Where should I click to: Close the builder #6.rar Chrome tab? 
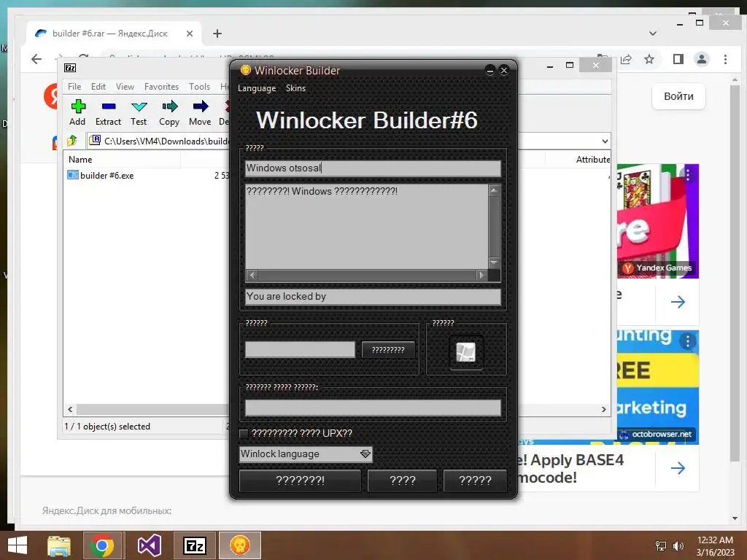point(190,34)
